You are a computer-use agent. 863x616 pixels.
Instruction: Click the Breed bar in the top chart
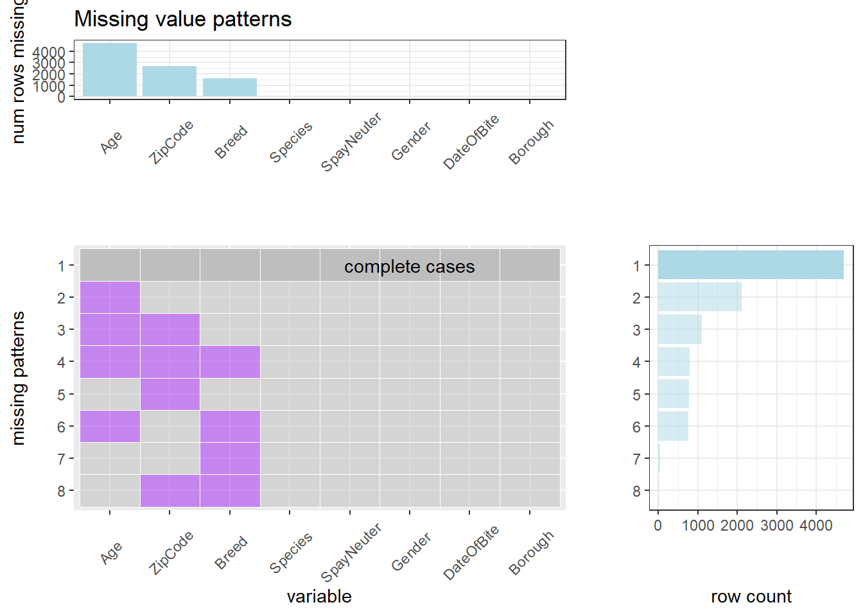click(230, 87)
